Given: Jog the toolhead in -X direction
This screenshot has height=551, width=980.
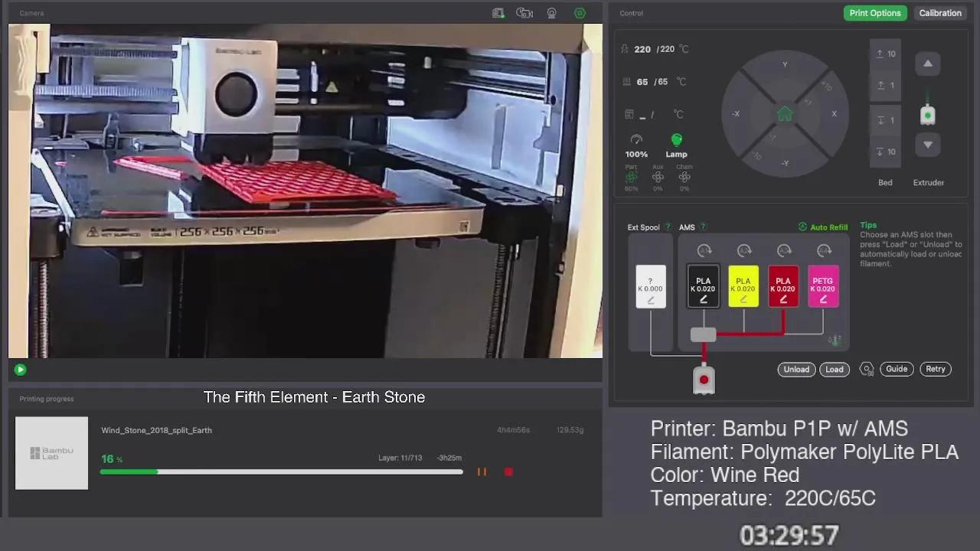Looking at the screenshot, I should pyautogui.click(x=736, y=114).
